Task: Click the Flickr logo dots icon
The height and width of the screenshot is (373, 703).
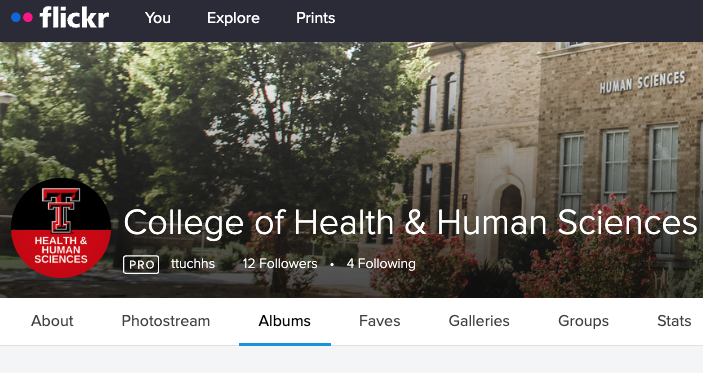Action: tap(22, 18)
